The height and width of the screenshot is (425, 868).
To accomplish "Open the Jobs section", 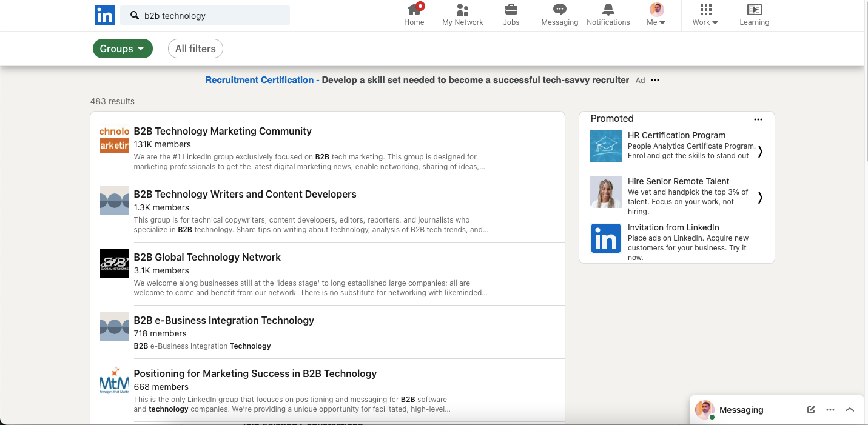I will (511, 14).
